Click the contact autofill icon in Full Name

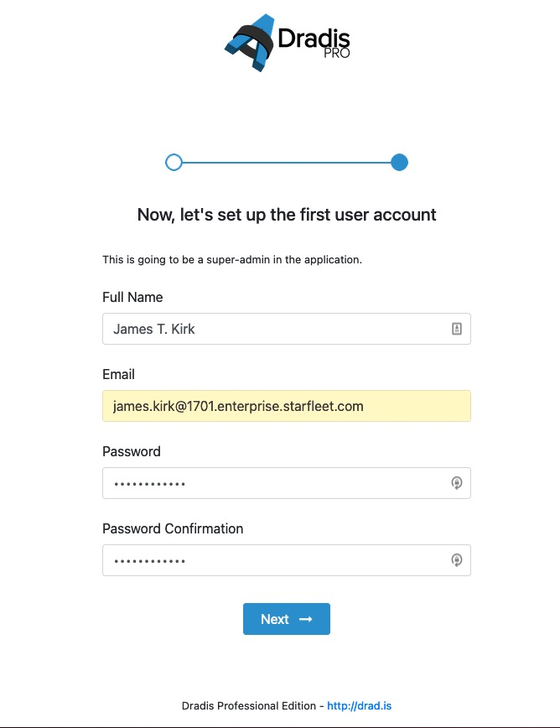pyautogui.click(x=457, y=329)
